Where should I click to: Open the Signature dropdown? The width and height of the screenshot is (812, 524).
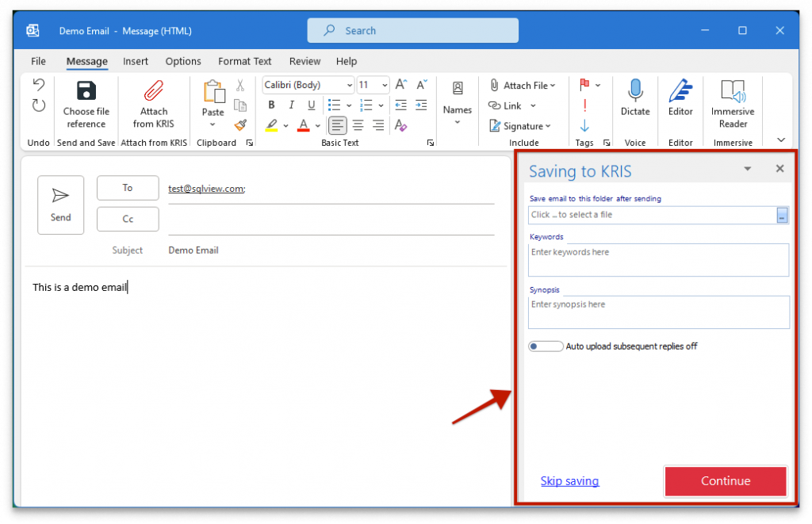(x=522, y=126)
